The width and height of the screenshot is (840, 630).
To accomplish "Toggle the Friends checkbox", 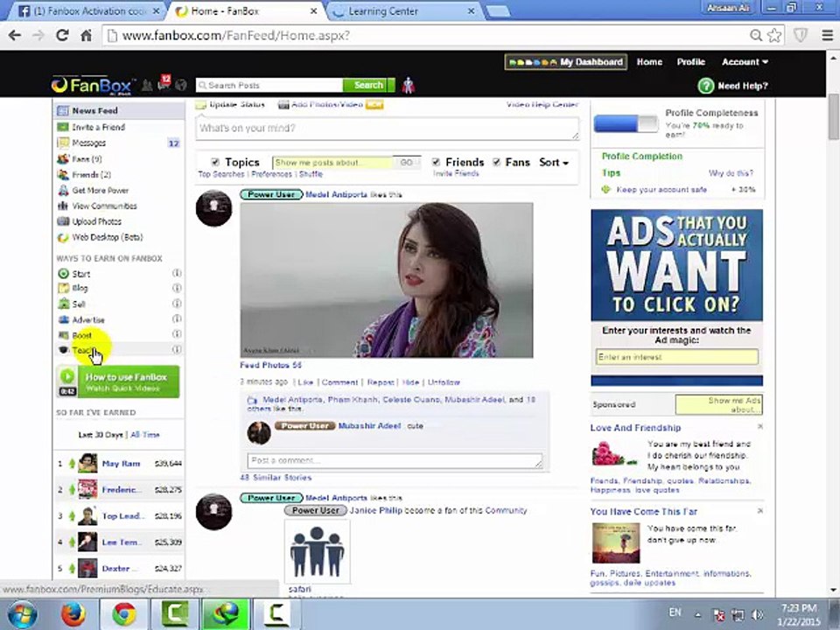I will (436, 162).
